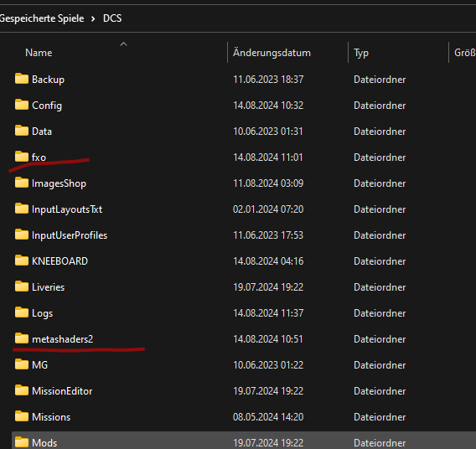Click date 11.06.2023 18:37 of Backup
Viewport: 476px width, 449px height.
(268, 80)
